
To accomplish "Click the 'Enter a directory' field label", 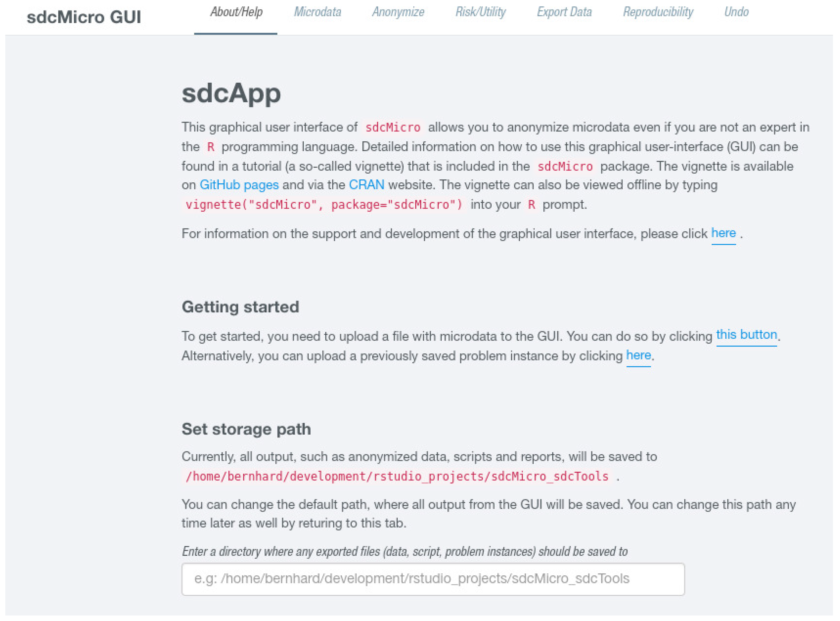I will [404, 551].
